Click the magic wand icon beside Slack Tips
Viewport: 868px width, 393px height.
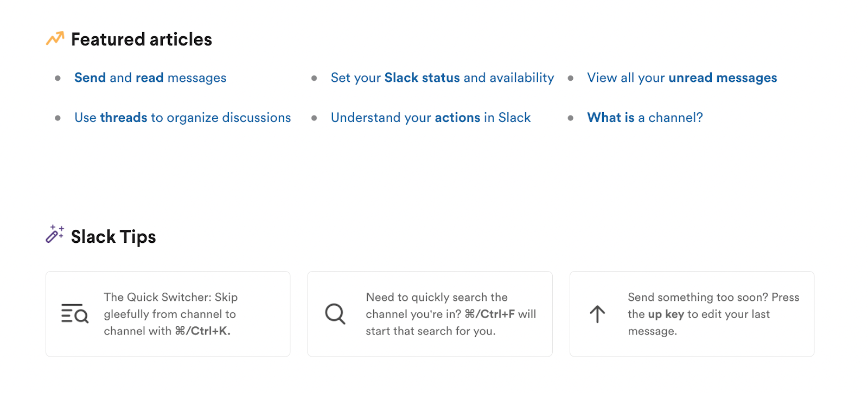click(x=55, y=234)
